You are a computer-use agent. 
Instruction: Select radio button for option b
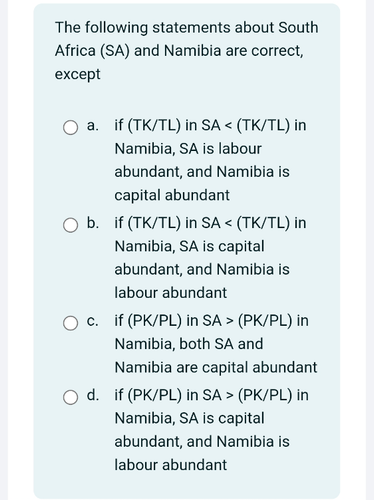point(70,225)
